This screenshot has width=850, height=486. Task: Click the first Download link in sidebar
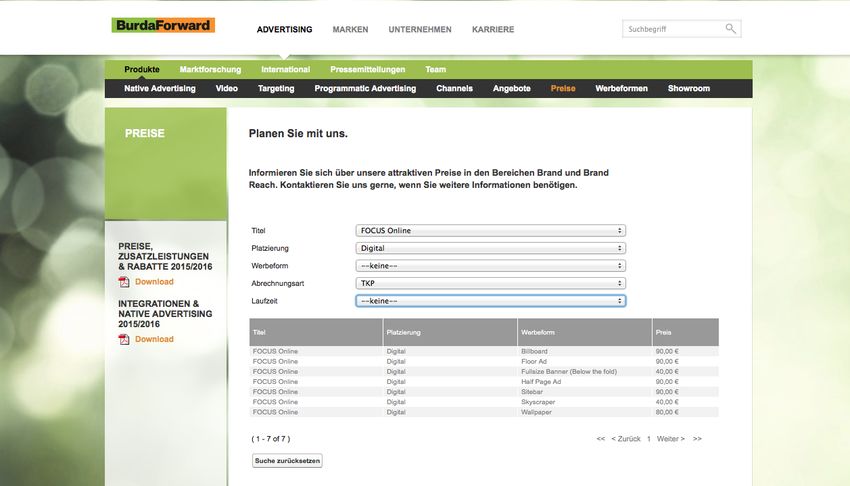point(154,282)
